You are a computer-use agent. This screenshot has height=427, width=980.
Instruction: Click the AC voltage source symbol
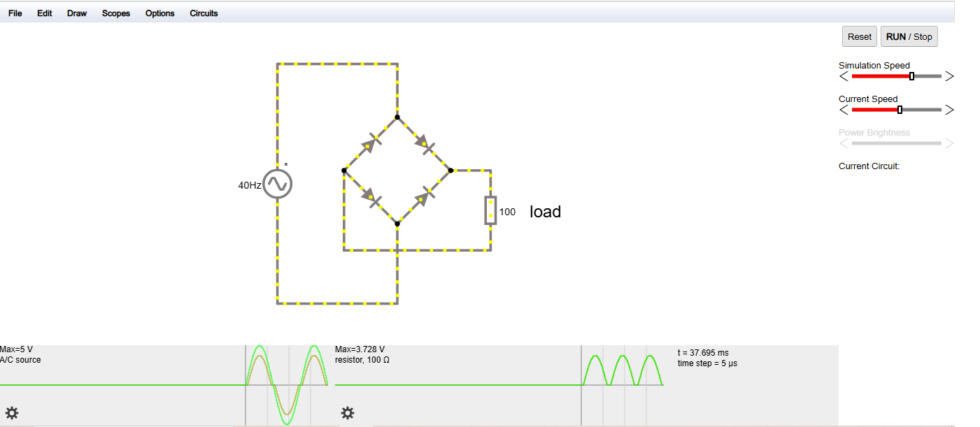pyautogui.click(x=278, y=184)
